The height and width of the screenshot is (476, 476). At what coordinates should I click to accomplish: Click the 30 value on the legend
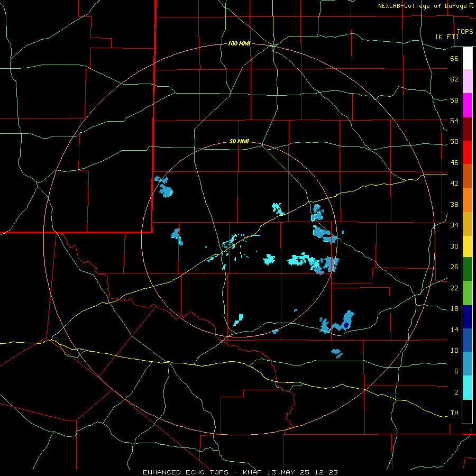pyautogui.click(x=454, y=246)
